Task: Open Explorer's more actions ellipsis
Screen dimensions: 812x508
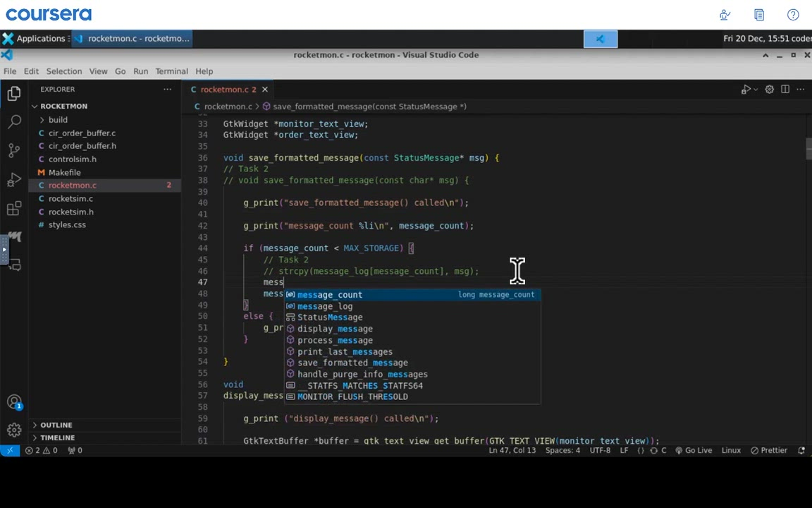Action: [x=167, y=90]
